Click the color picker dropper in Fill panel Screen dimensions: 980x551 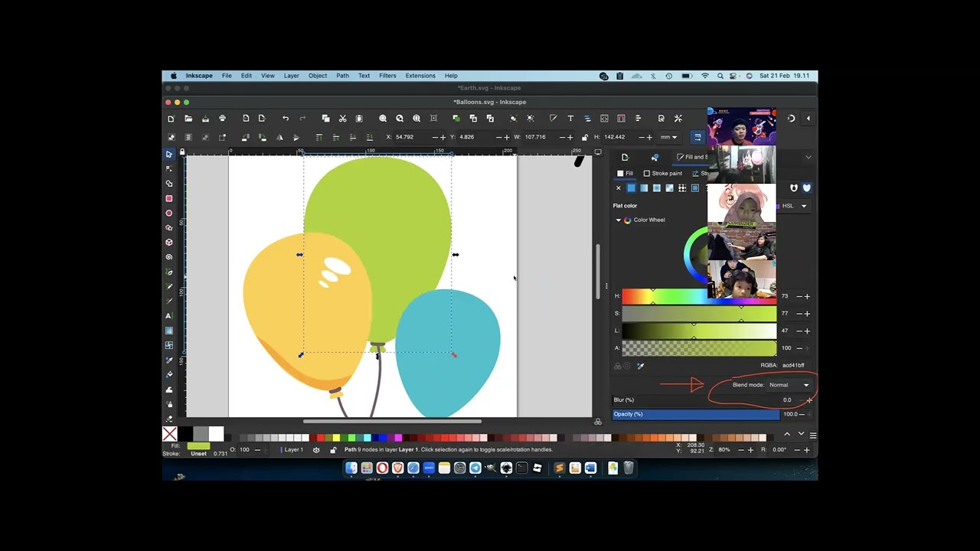(641, 366)
